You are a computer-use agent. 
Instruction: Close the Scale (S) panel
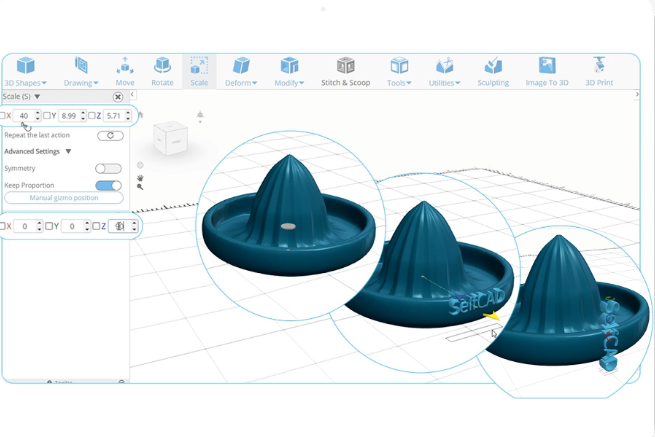pos(118,97)
